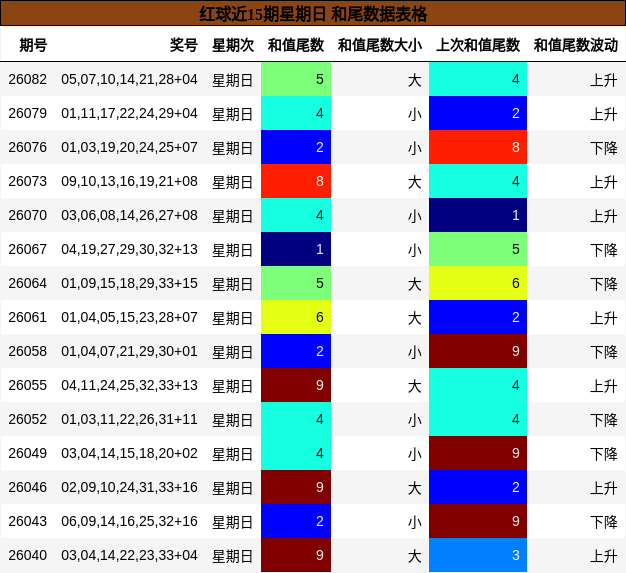Click winning numbers 01,03,11,22,26,31+11

coord(129,419)
